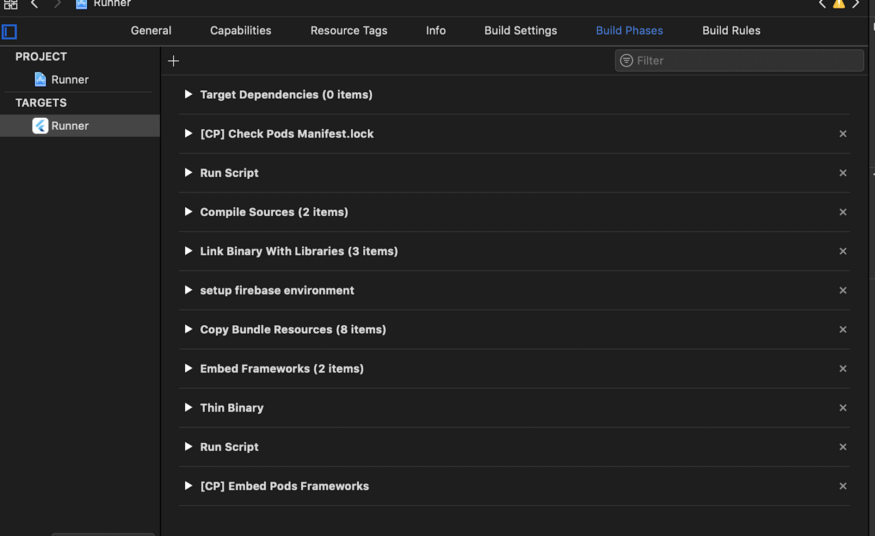Image resolution: width=875 pixels, height=536 pixels.
Task: Click the Runner project file icon
Action: click(40, 79)
